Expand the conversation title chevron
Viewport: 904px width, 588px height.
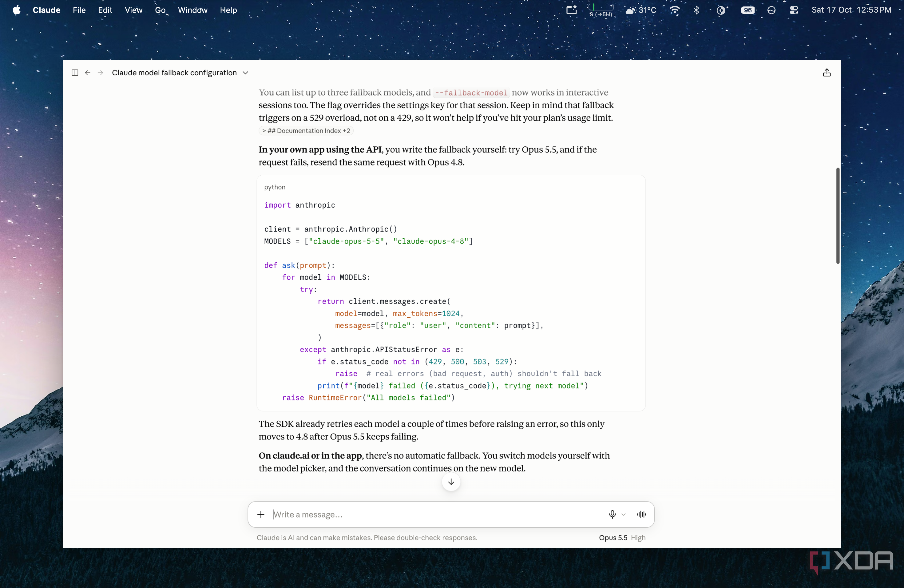(x=245, y=73)
